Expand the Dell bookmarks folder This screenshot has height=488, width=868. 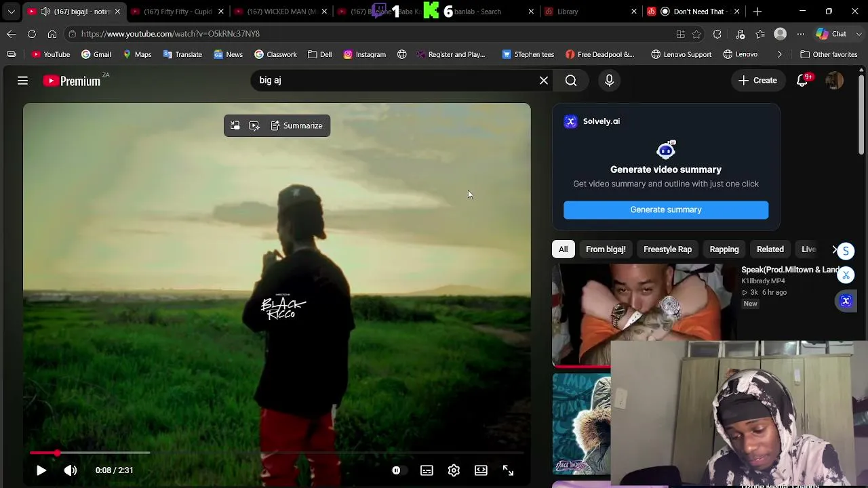319,54
